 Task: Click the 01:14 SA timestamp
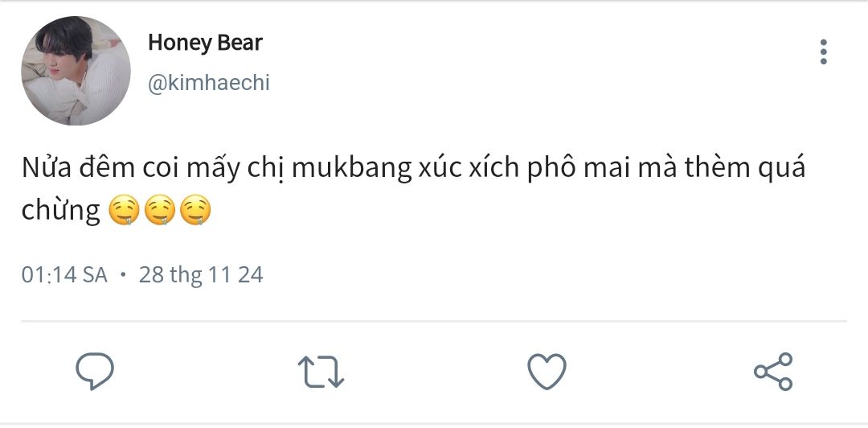(64, 275)
